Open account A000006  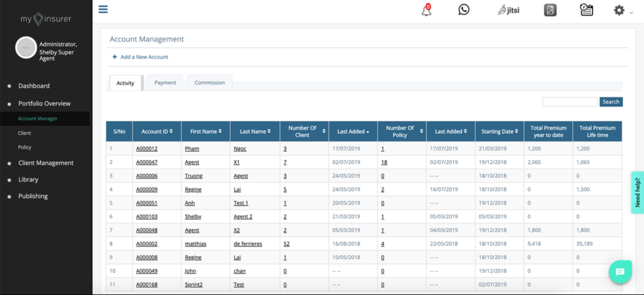pos(147,176)
